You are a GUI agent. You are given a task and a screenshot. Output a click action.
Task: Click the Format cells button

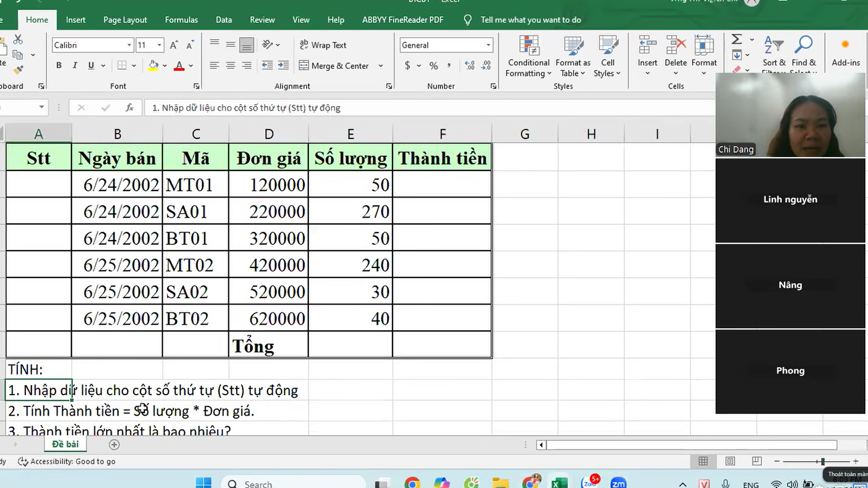coord(704,55)
